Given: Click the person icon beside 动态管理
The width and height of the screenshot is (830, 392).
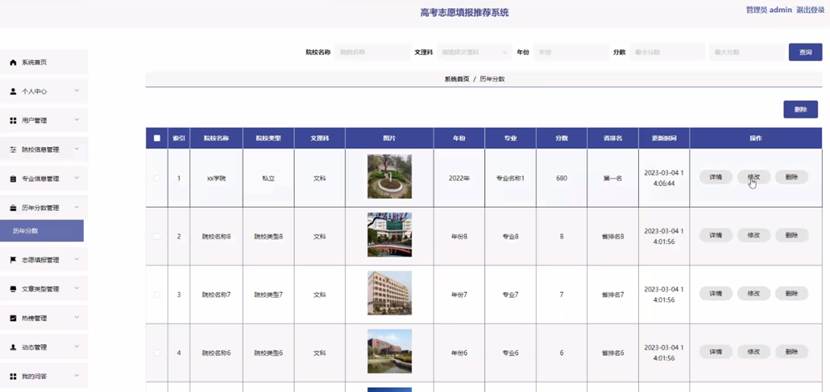Looking at the screenshot, I should click(13, 347).
